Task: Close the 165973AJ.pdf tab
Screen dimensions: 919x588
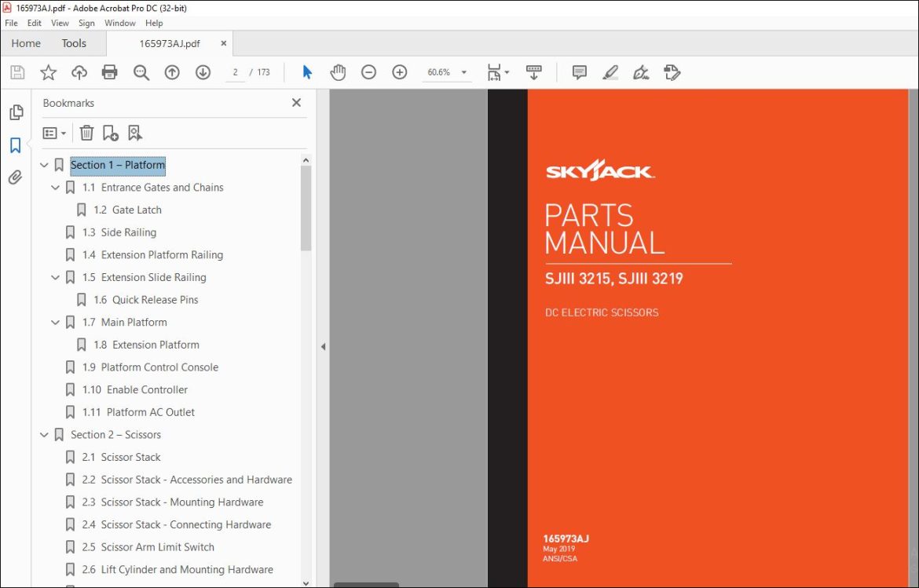Action: [x=223, y=43]
